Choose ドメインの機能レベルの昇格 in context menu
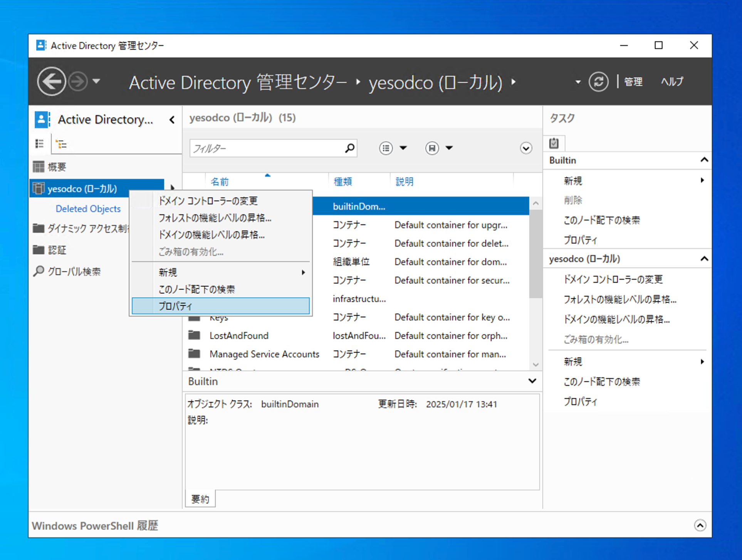This screenshot has width=742, height=560. tap(220, 235)
